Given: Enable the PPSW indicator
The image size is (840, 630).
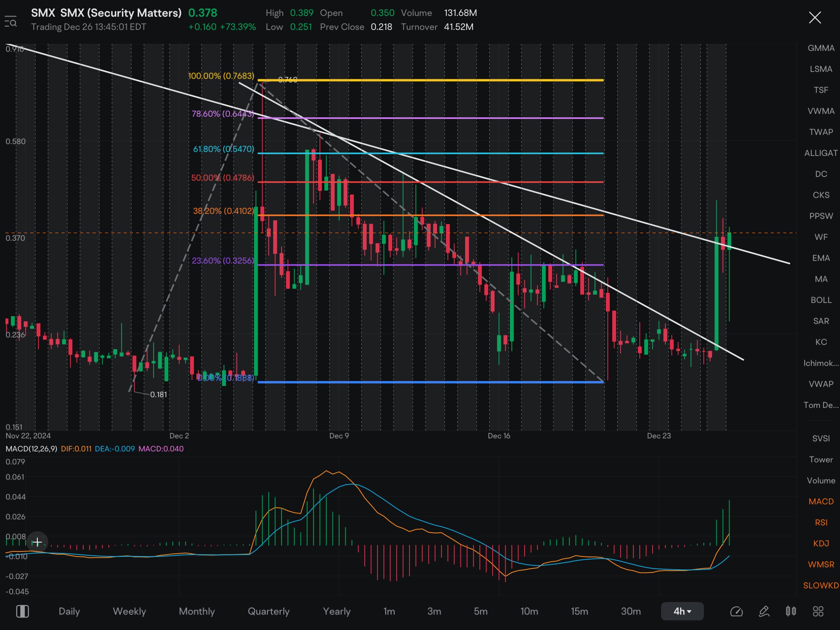Looking at the screenshot, I should tap(821, 216).
